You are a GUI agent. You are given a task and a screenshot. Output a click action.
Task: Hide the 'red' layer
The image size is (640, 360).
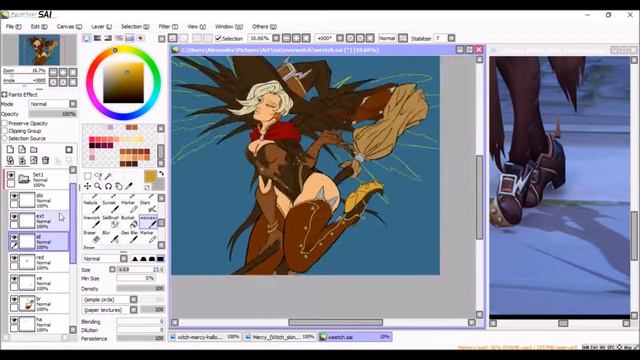click(x=14, y=258)
